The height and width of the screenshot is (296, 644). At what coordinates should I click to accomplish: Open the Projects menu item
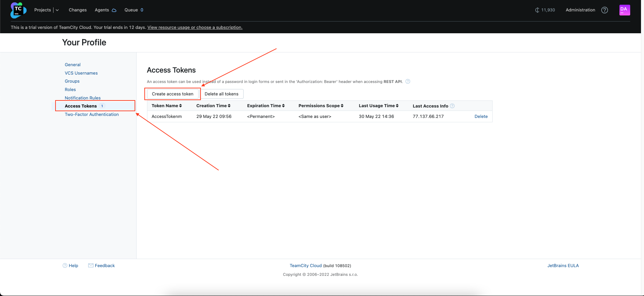(x=42, y=10)
